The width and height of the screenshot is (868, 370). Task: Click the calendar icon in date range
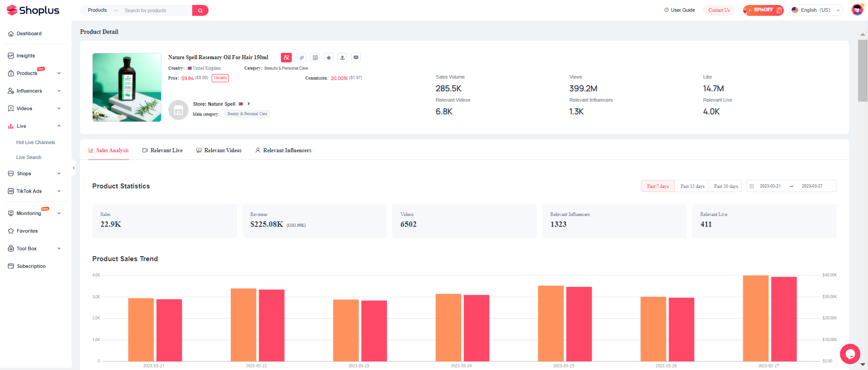[x=752, y=186]
